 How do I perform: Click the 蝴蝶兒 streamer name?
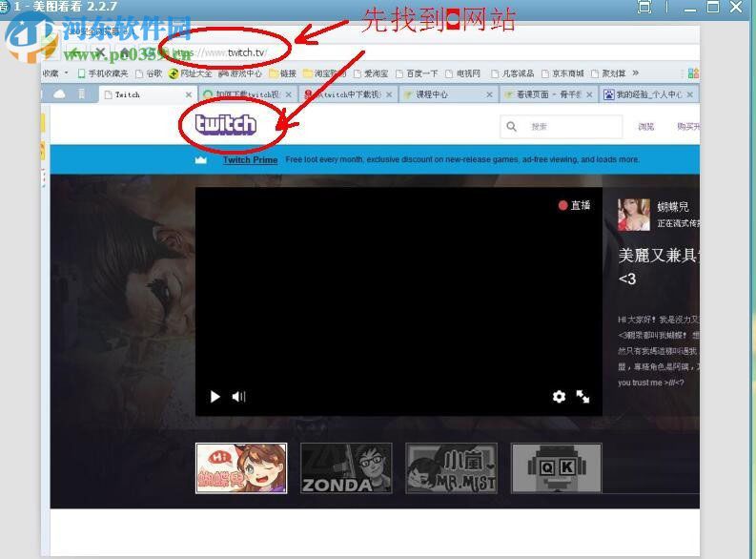pyautogui.click(x=673, y=207)
